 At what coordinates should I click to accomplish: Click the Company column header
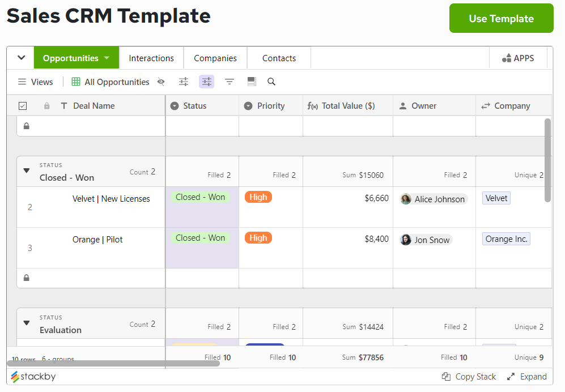click(514, 106)
